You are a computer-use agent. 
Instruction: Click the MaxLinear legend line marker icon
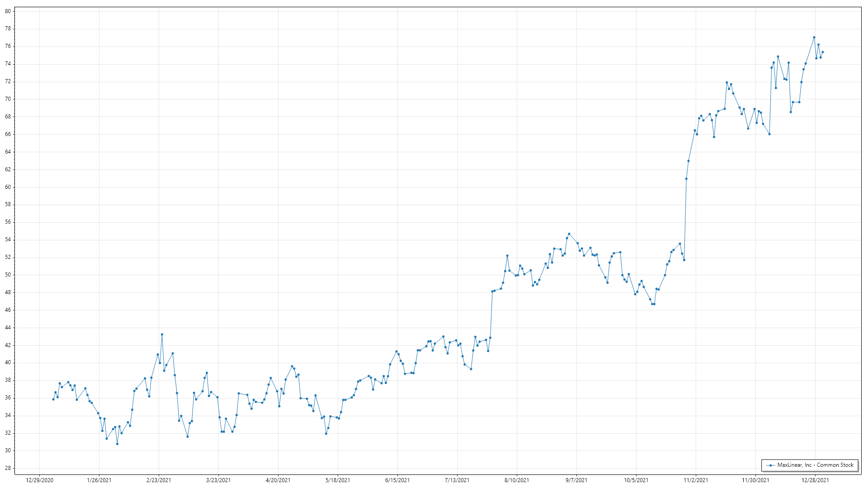coord(771,465)
